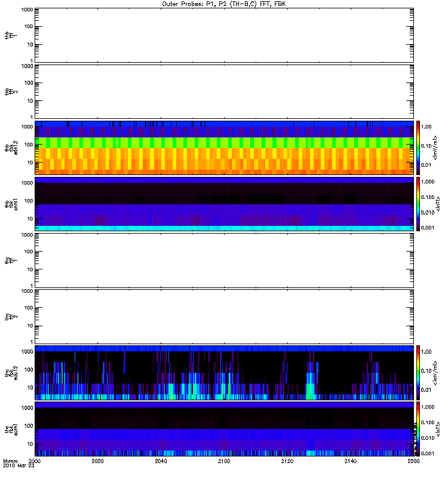Click the 0.100 label on thb scm1 color bar
Image resolution: width=448 pixels, height=478 pixels.
(428, 197)
